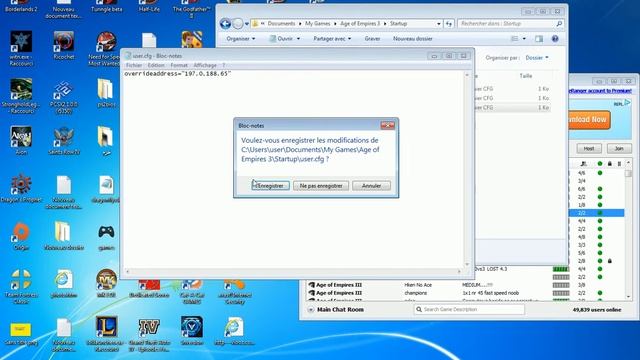Click the Download Now ad button
This screenshot has height=360, width=640.
(589, 120)
